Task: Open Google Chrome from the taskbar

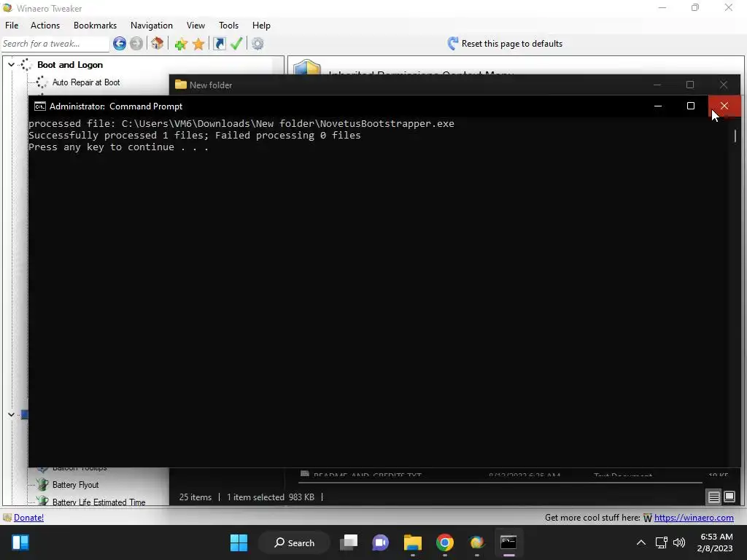Action: pos(444,542)
